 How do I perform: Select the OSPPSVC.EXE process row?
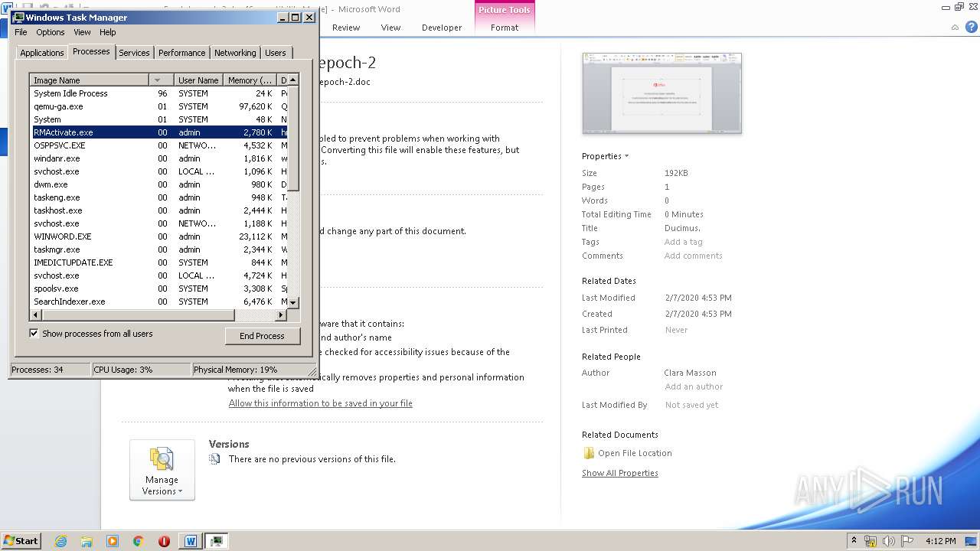tap(158, 145)
